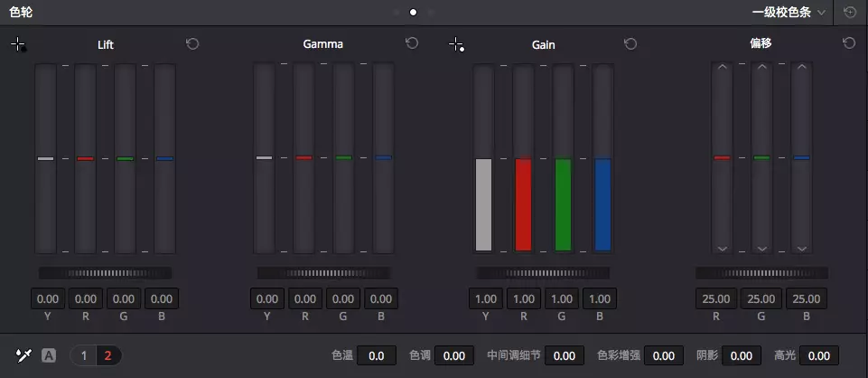Click the down chevron on offset blue bar
Screen dimensions: 868x378
point(801,248)
